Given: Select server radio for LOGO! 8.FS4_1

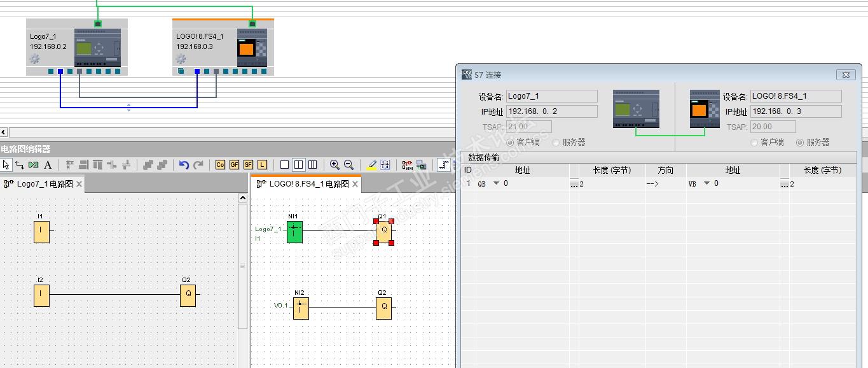Looking at the screenshot, I should point(800,143).
